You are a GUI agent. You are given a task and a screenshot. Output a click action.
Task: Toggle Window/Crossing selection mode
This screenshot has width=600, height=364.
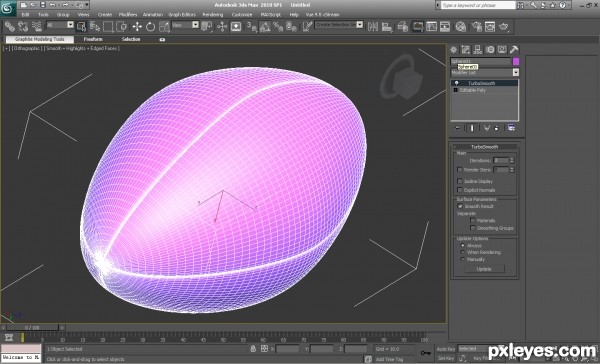122,26
